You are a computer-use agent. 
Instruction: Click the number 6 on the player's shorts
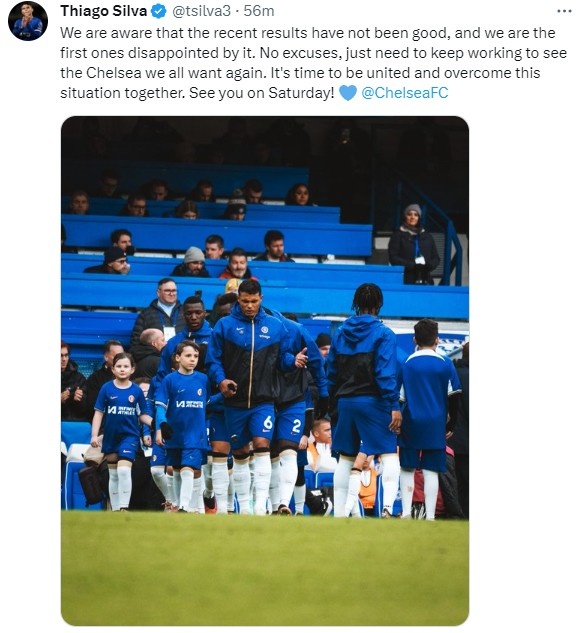click(x=268, y=423)
